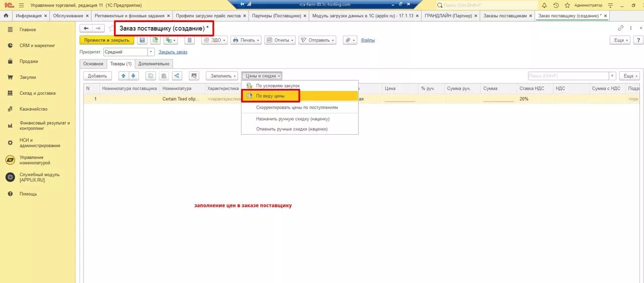
Task: Click the Закрыть заказ link
Action: 173,52
